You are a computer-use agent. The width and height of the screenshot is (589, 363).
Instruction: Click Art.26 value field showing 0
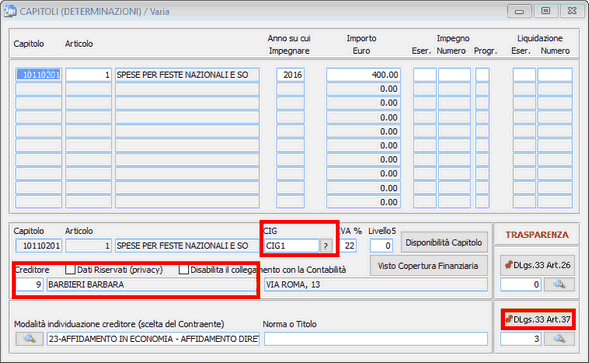pos(521,284)
